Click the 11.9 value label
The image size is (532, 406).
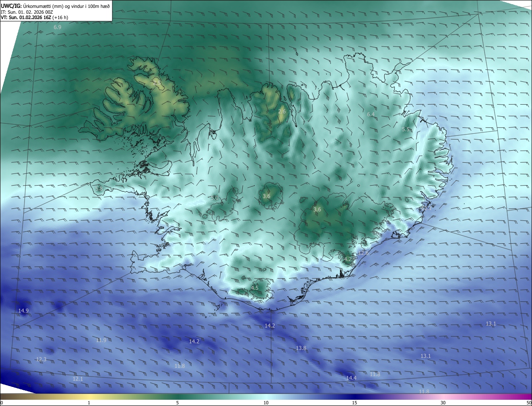pyautogui.click(x=101, y=340)
